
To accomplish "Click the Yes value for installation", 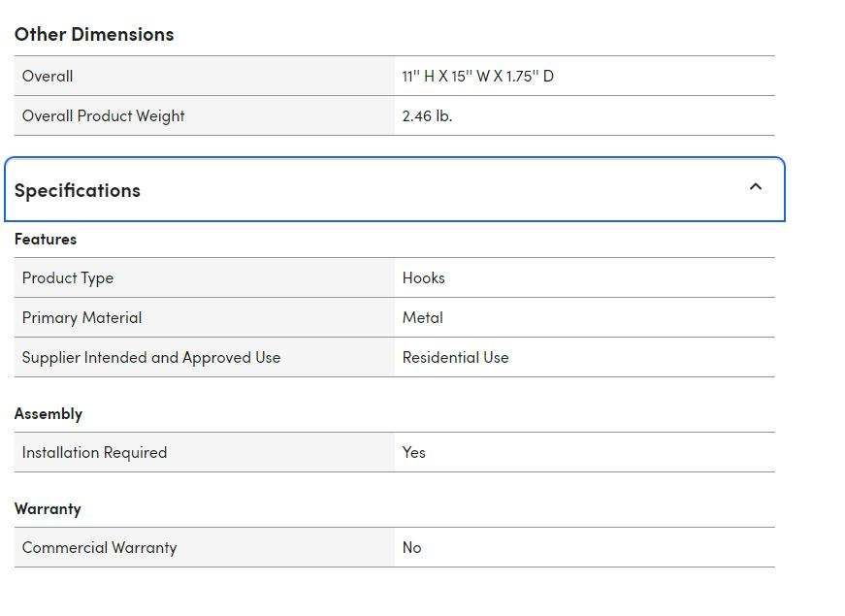I will (x=413, y=452).
